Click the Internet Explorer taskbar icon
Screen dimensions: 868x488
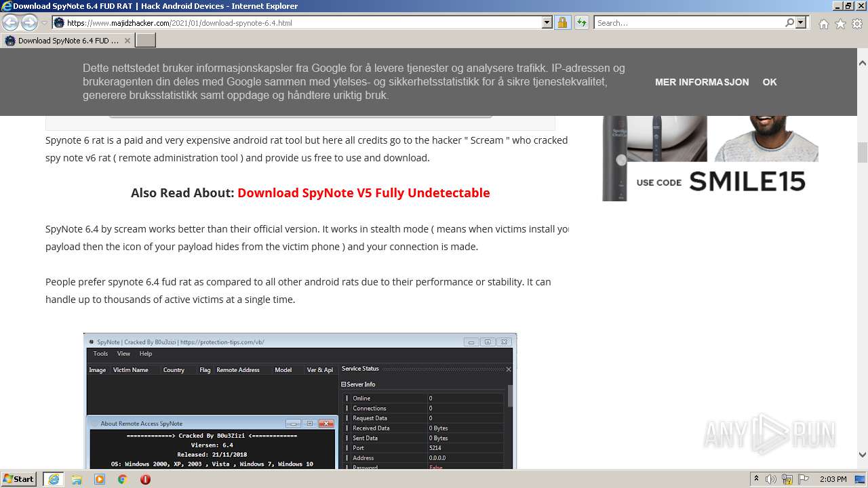(x=53, y=479)
